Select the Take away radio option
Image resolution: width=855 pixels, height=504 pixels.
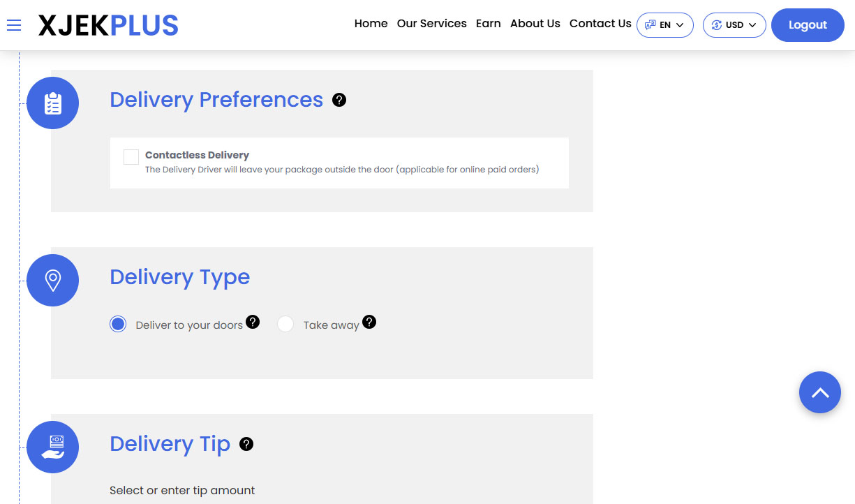(x=285, y=324)
